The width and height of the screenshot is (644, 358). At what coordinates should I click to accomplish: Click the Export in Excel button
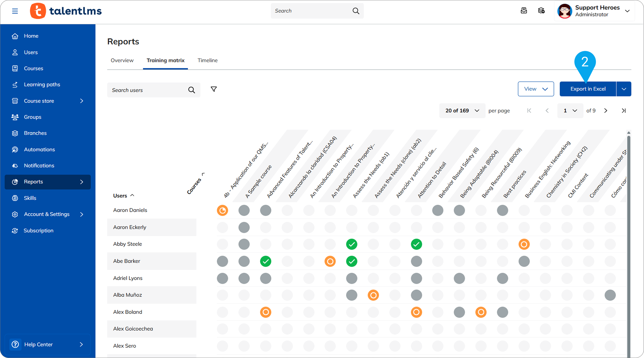click(x=588, y=89)
